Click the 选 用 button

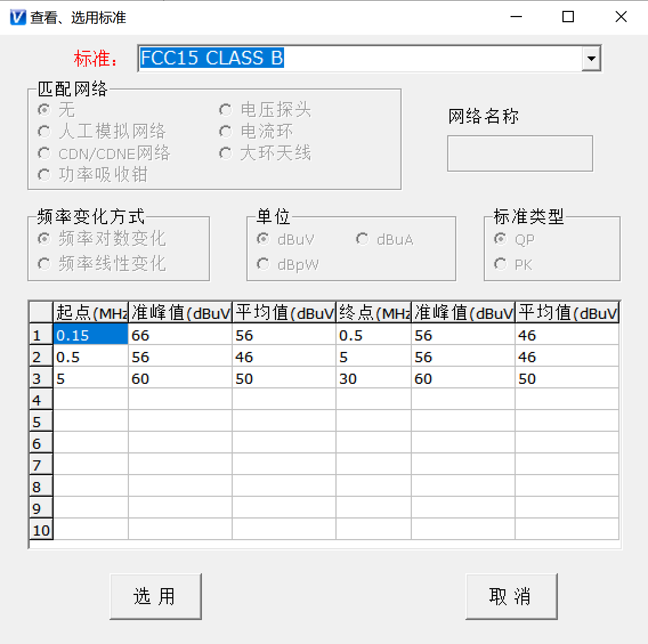click(x=155, y=596)
